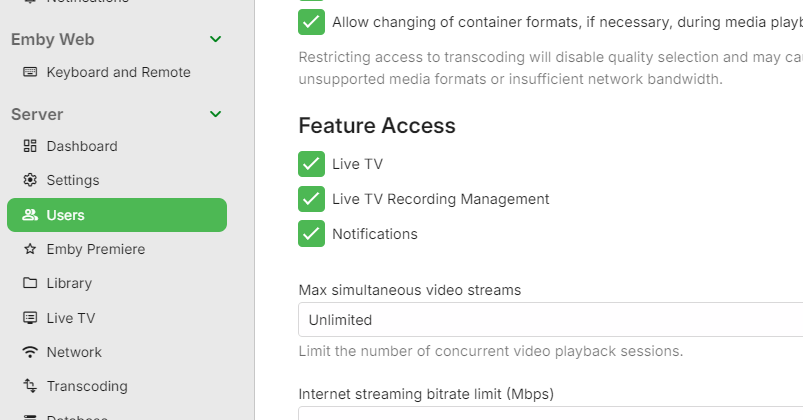Open the Dashboard menu item
This screenshot has width=803, height=420.
click(x=82, y=146)
